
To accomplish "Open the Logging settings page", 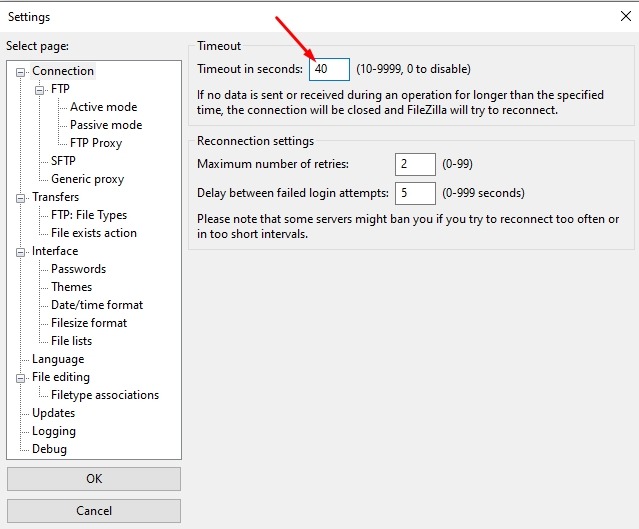I will pyautogui.click(x=54, y=431).
